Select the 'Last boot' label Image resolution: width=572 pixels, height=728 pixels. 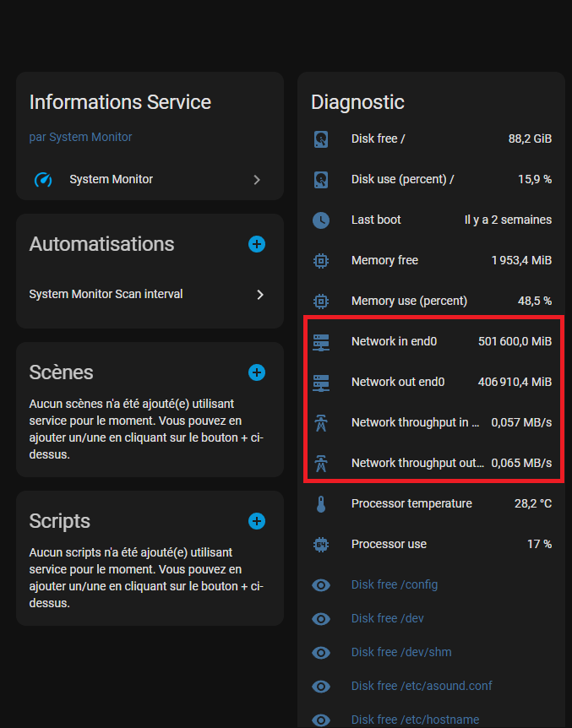coord(376,220)
